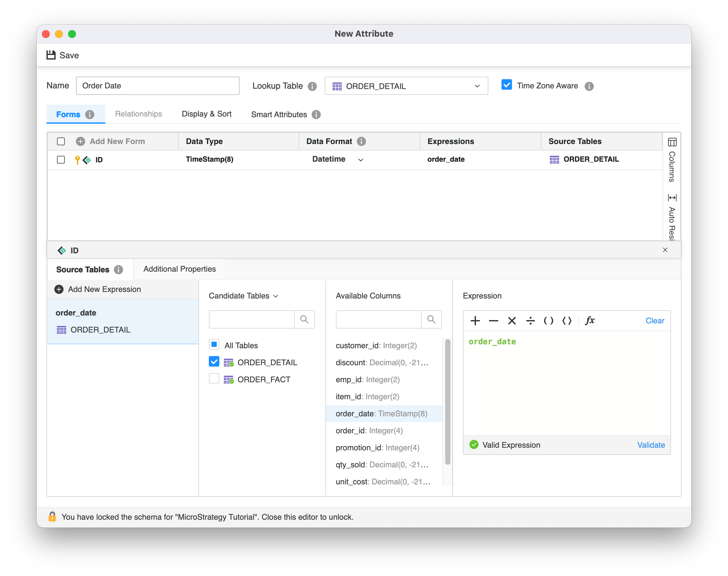Open the Columns chooser side panel icon

tap(672, 142)
